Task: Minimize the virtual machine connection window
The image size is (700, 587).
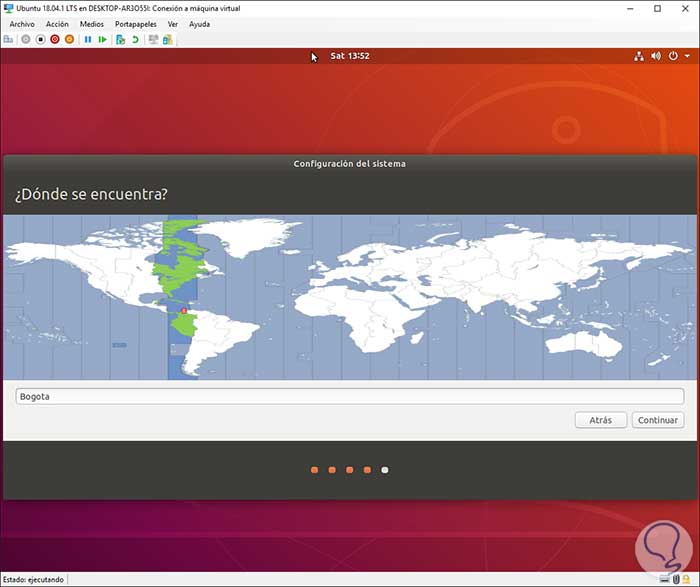Action: (630, 8)
